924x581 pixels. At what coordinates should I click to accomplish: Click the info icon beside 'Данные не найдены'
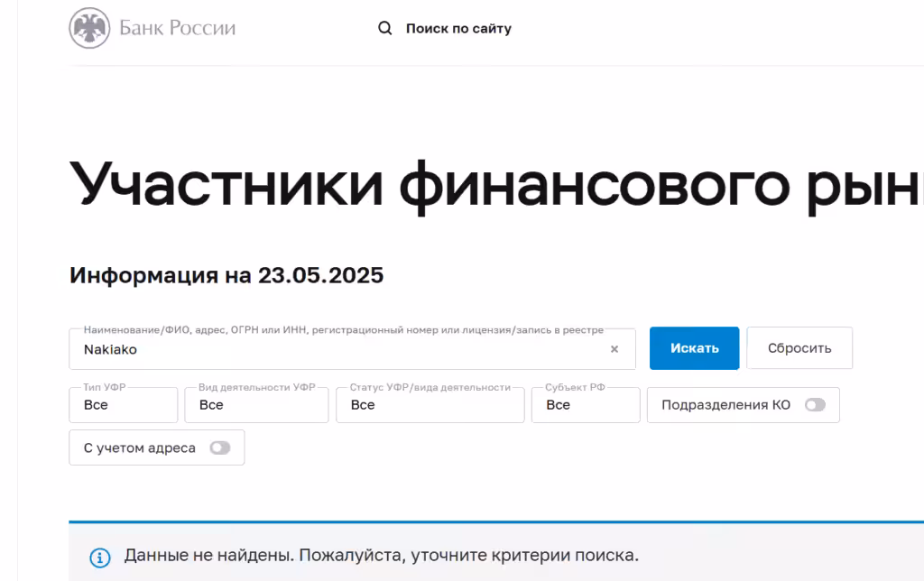point(99,557)
